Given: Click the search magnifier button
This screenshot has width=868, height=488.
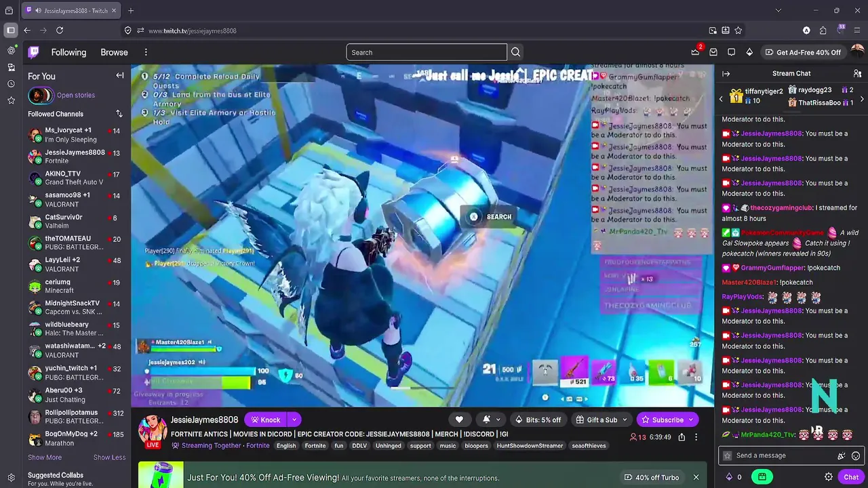Looking at the screenshot, I should point(515,52).
